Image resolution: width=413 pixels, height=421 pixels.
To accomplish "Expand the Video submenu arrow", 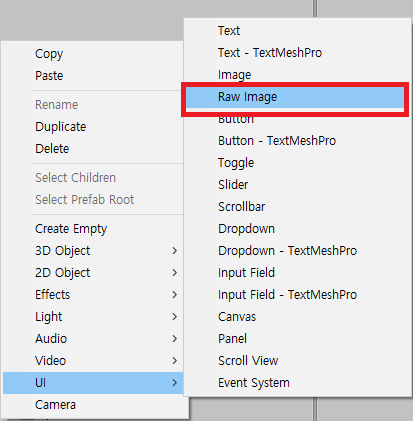I will pyautogui.click(x=174, y=361).
